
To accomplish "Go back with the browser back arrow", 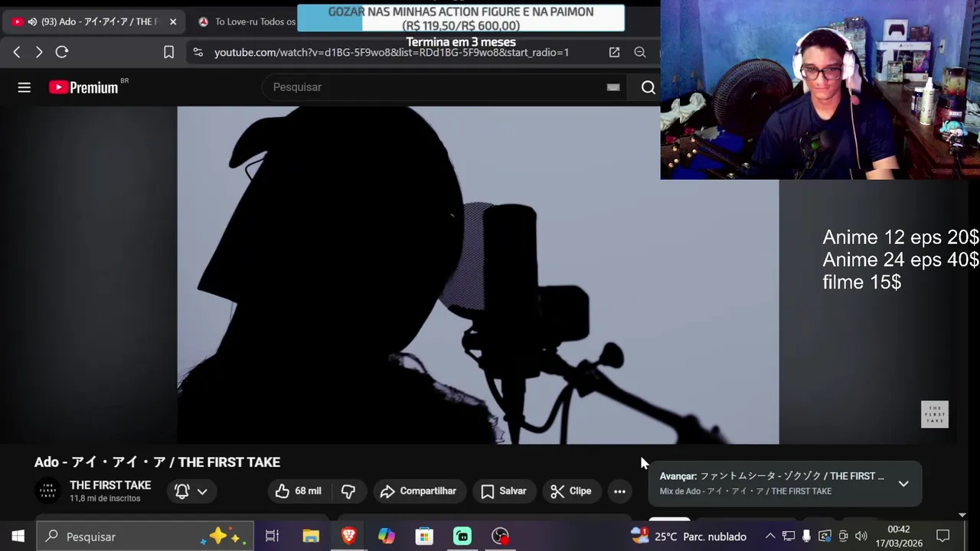I will tap(17, 52).
